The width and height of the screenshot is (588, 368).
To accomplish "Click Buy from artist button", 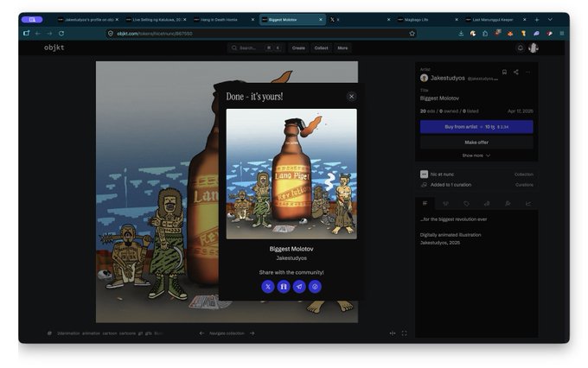I will coord(476,127).
